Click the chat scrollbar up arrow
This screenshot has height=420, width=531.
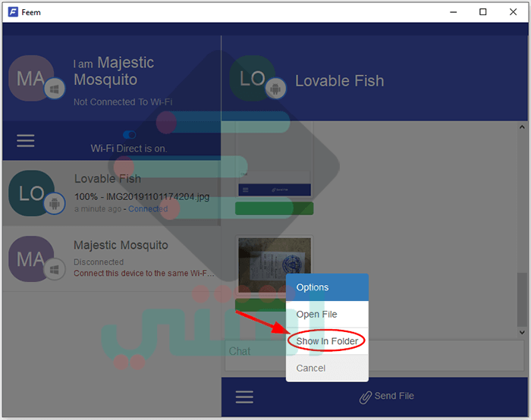(x=522, y=127)
